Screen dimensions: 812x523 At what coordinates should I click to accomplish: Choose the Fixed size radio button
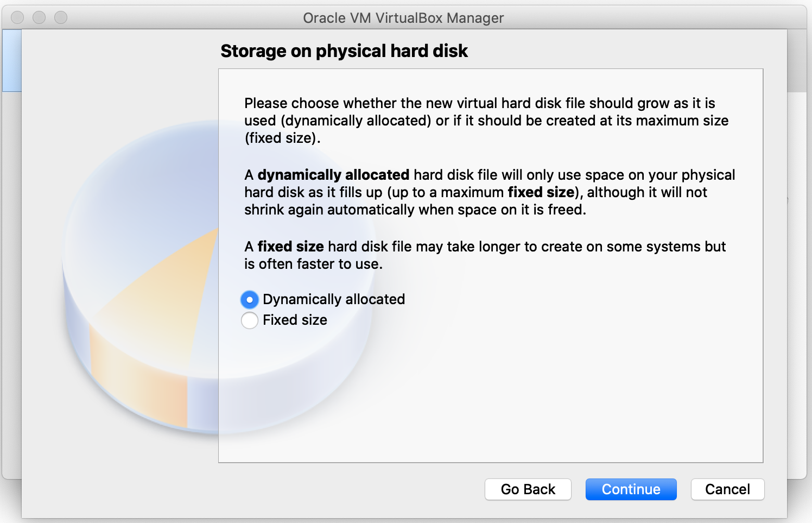point(250,320)
